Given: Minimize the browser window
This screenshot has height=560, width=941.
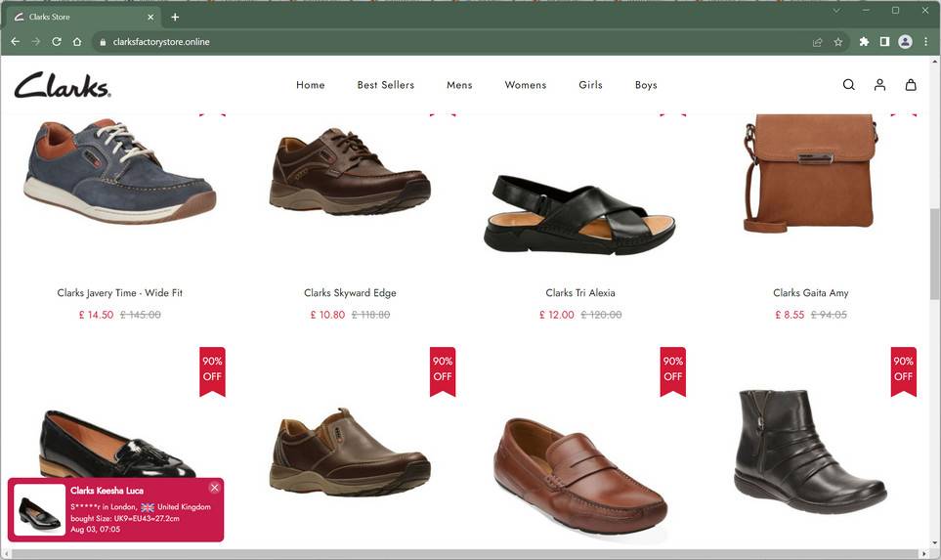Looking at the screenshot, I should point(866,10).
